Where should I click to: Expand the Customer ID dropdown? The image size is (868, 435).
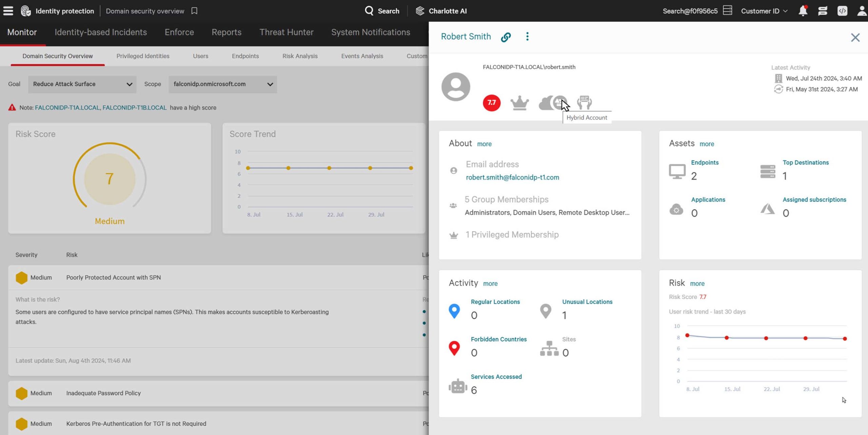click(x=764, y=11)
